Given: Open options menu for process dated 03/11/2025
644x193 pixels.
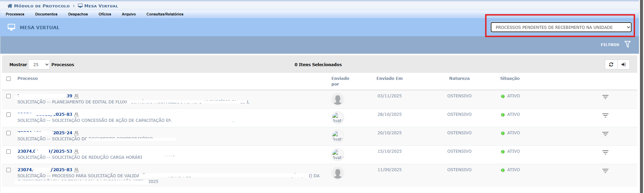Looking at the screenshot, I should [605, 97].
